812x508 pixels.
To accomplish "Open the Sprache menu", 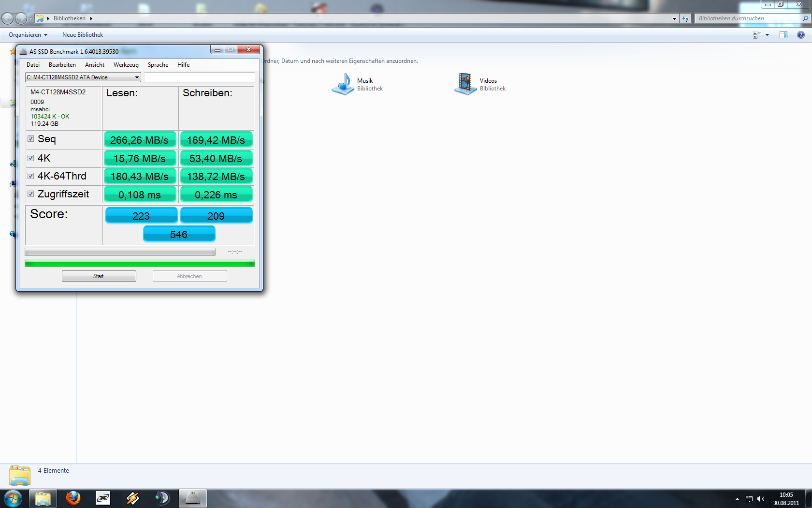I will (x=158, y=65).
